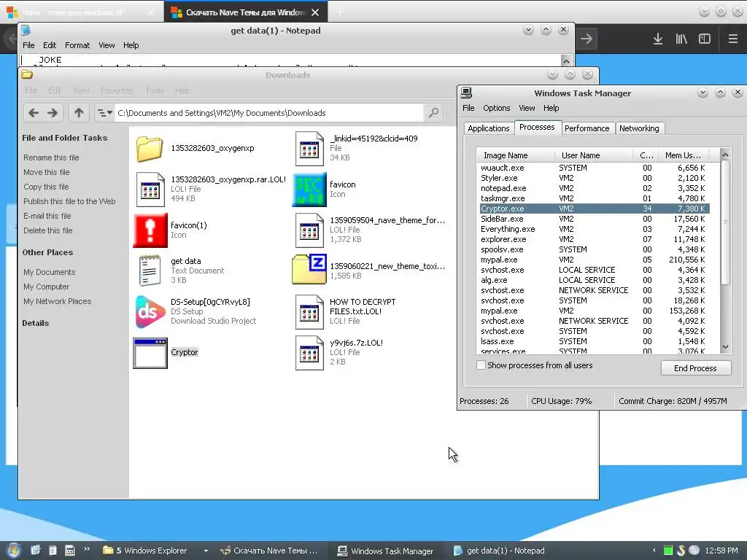Switch to get data(1) - Notepad taskbar button
The width and height of the screenshot is (747, 560).
pos(499,551)
